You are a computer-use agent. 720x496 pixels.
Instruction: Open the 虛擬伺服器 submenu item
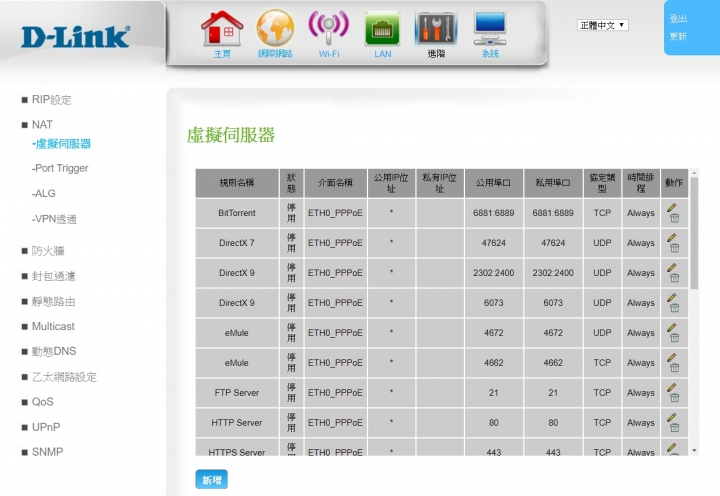62,144
